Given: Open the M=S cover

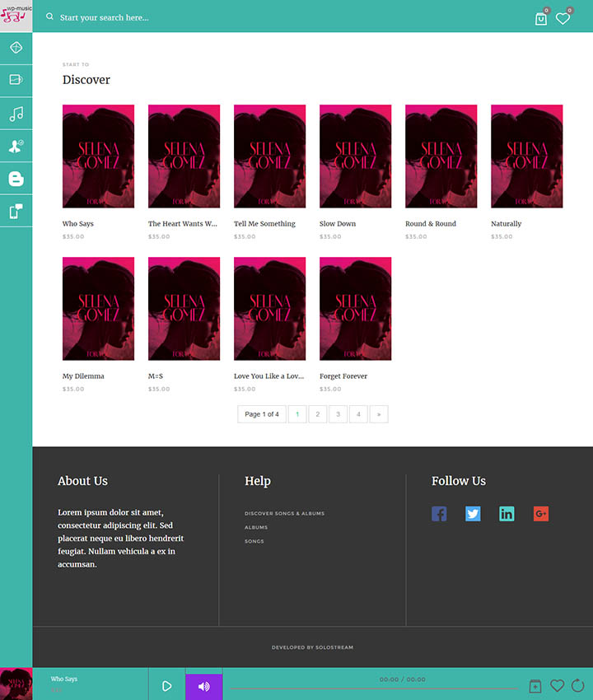Looking at the screenshot, I should [184, 309].
